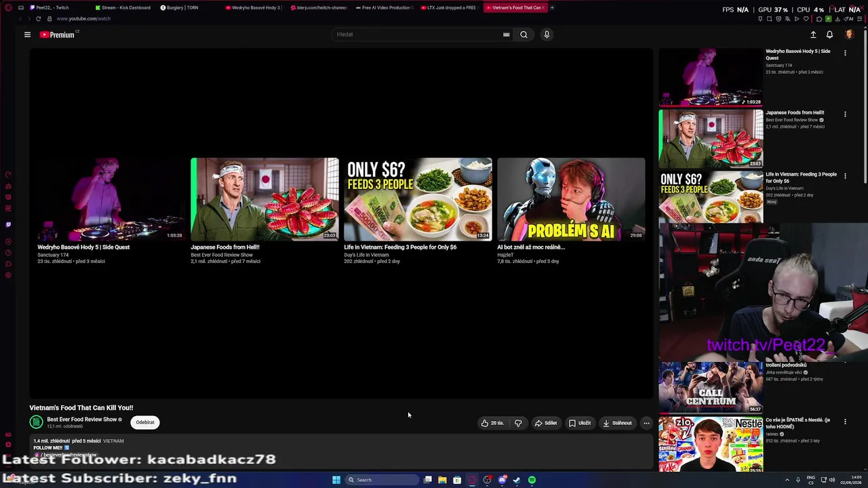The image size is (868, 488).
Task: Open Windows Start menu
Action: coord(336,480)
